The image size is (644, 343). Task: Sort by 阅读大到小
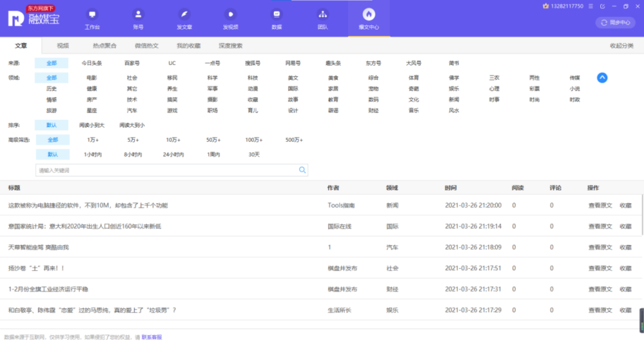pyautogui.click(x=132, y=125)
